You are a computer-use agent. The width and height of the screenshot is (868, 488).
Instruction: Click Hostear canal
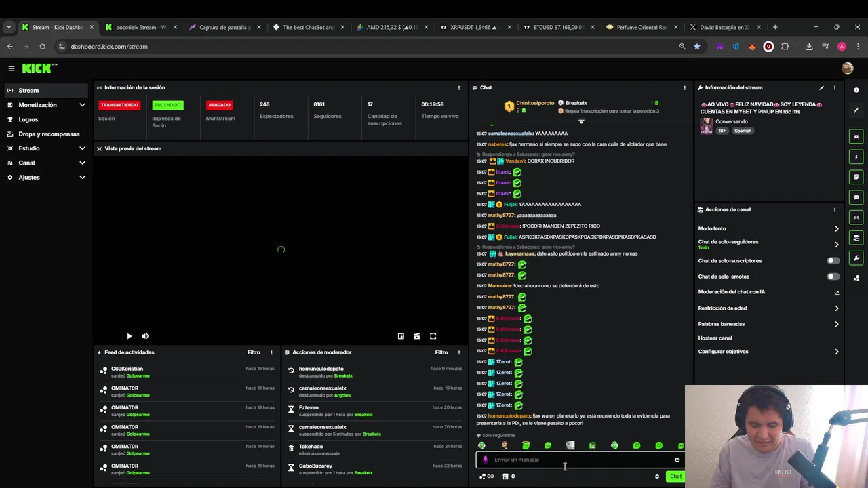[x=715, y=338]
